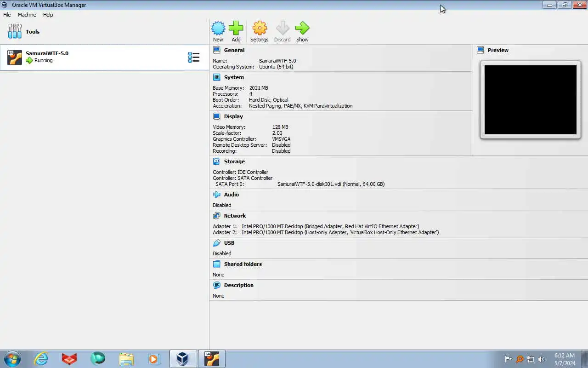The height and width of the screenshot is (368, 588).
Task: Open the Network settings header link
Action: click(235, 216)
